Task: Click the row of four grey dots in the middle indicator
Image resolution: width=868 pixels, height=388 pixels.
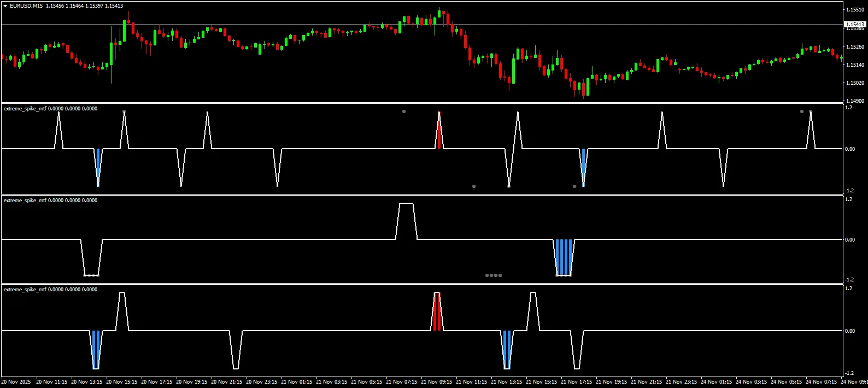Action: pyautogui.click(x=494, y=275)
